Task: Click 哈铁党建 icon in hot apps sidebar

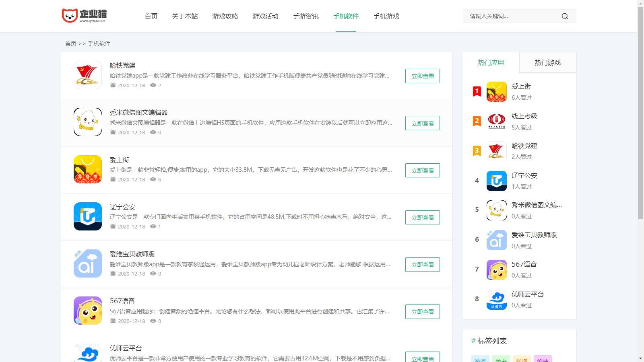Action: pos(497,151)
